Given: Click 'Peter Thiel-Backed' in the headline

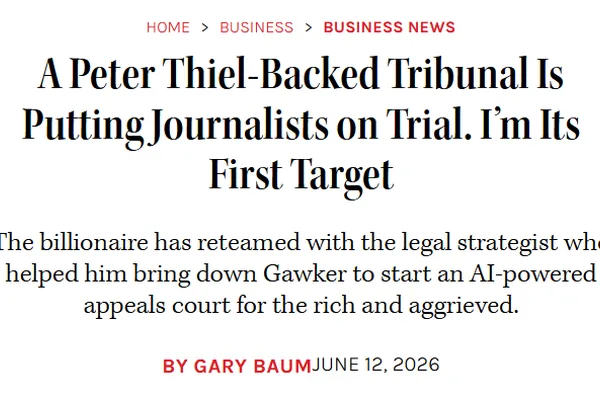Looking at the screenshot, I should click(x=224, y=74).
